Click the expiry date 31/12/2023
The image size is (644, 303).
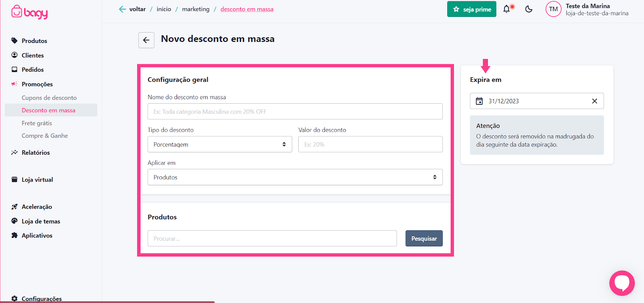point(504,101)
